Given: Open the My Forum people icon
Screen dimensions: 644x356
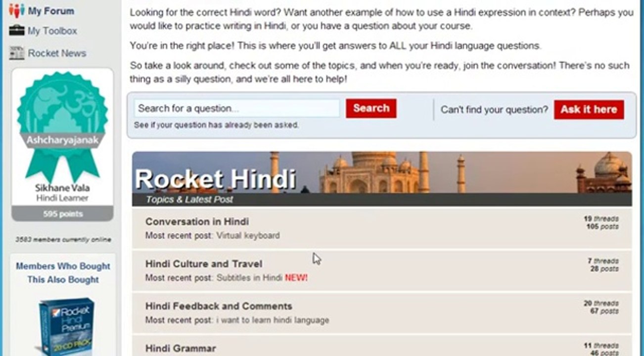Looking at the screenshot, I should point(16,10).
